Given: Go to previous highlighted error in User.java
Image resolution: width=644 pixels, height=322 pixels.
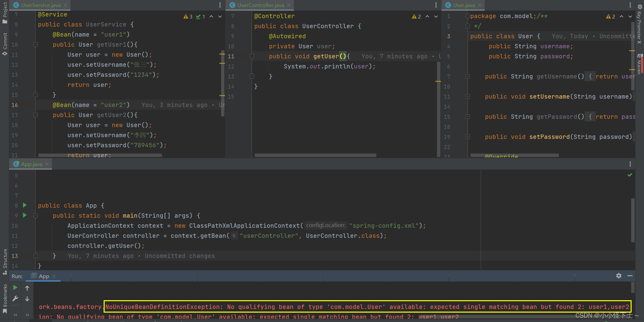Looking at the screenshot, I should 622,16.
